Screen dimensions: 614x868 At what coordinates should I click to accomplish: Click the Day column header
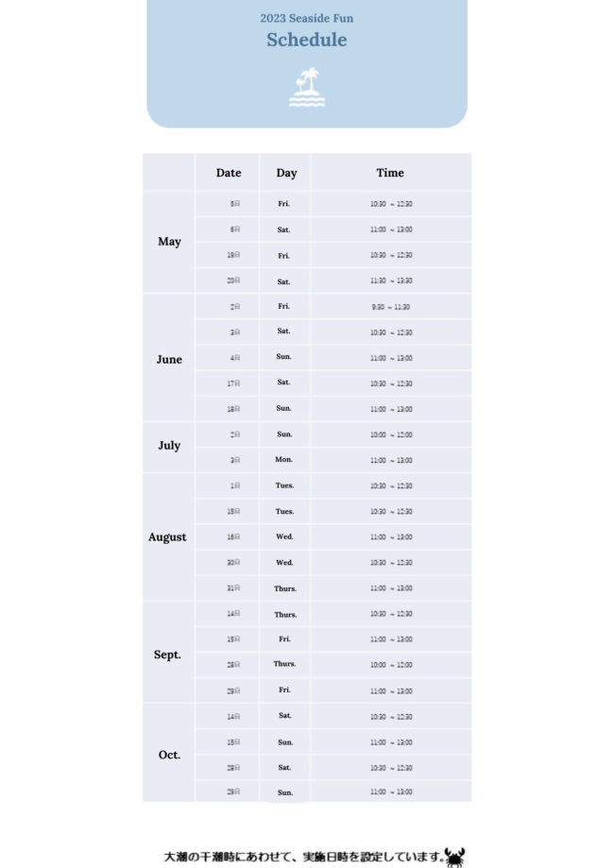(286, 173)
